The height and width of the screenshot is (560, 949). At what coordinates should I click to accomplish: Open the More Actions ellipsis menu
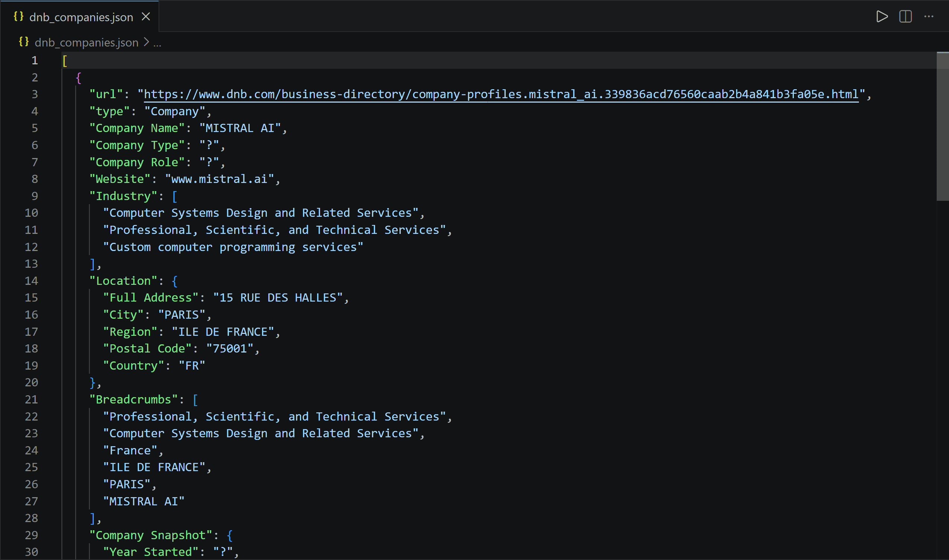[x=929, y=17]
